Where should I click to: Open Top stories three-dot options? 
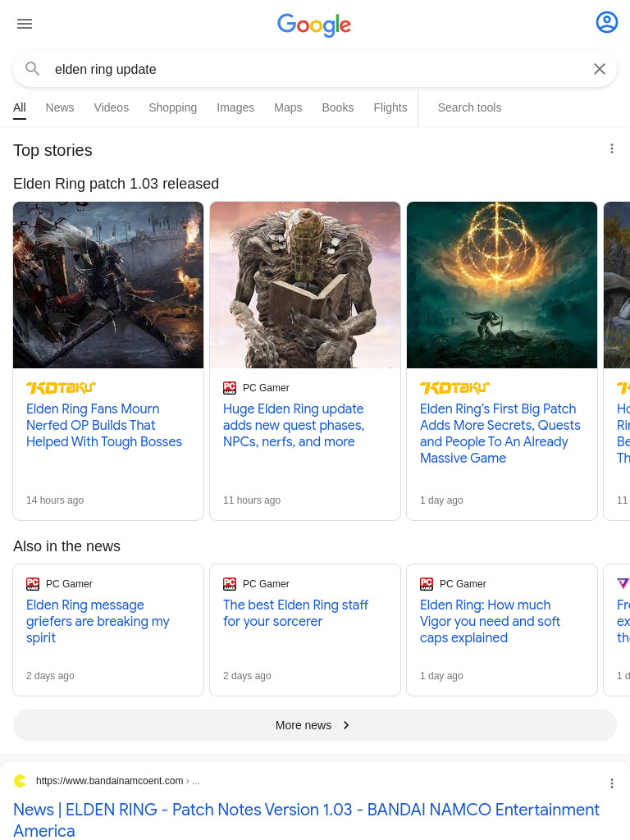pos(612,149)
